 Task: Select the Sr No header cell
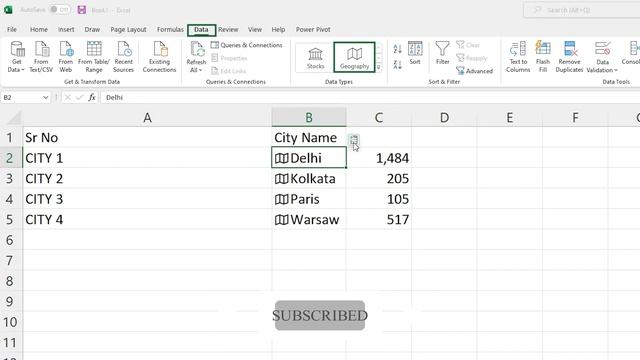click(x=147, y=138)
